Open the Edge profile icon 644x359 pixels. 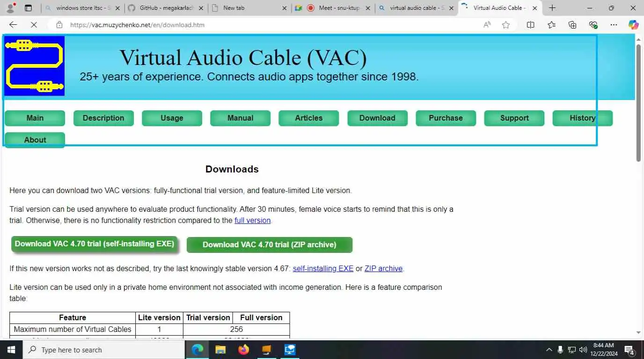[10, 8]
